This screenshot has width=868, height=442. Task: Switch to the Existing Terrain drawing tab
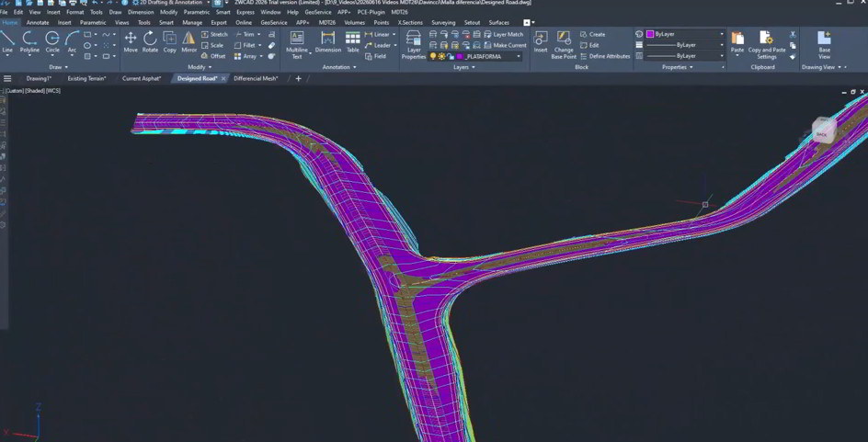(86, 78)
